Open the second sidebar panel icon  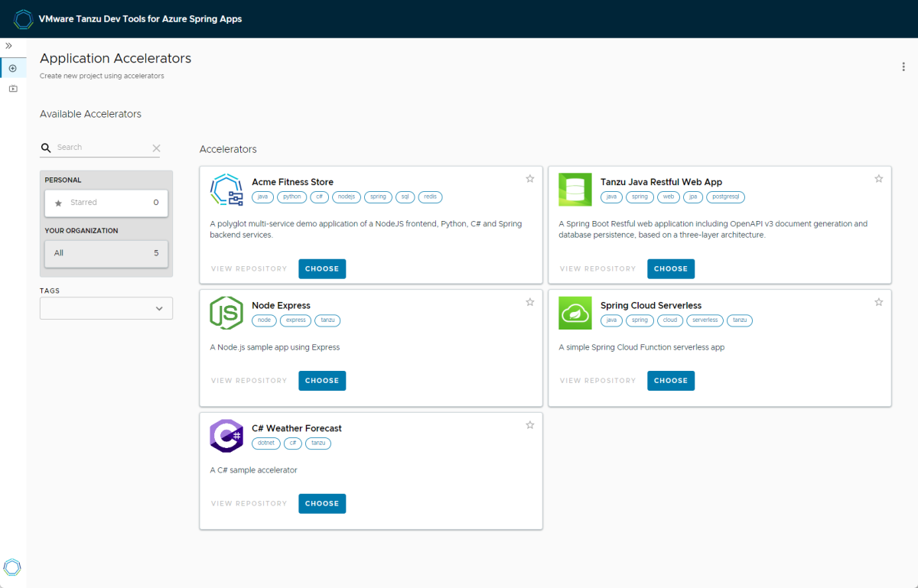(x=13, y=89)
